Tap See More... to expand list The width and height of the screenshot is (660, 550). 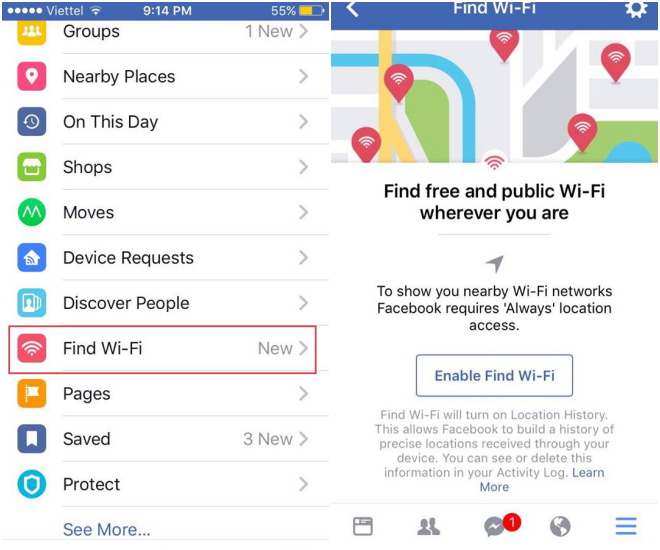[x=106, y=529]
